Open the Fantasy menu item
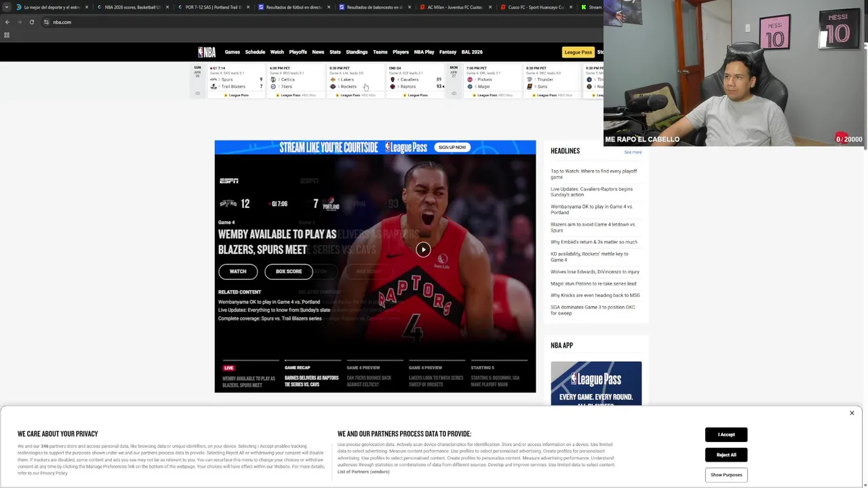The height and width of the screenshot is (488, 868). coord(448,52)
